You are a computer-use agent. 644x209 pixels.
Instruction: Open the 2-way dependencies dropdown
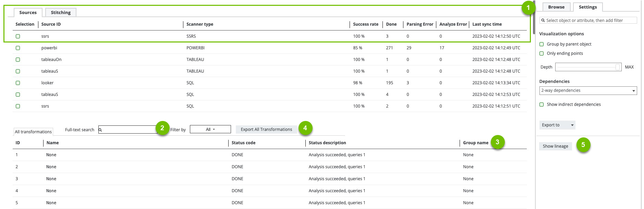588,90
